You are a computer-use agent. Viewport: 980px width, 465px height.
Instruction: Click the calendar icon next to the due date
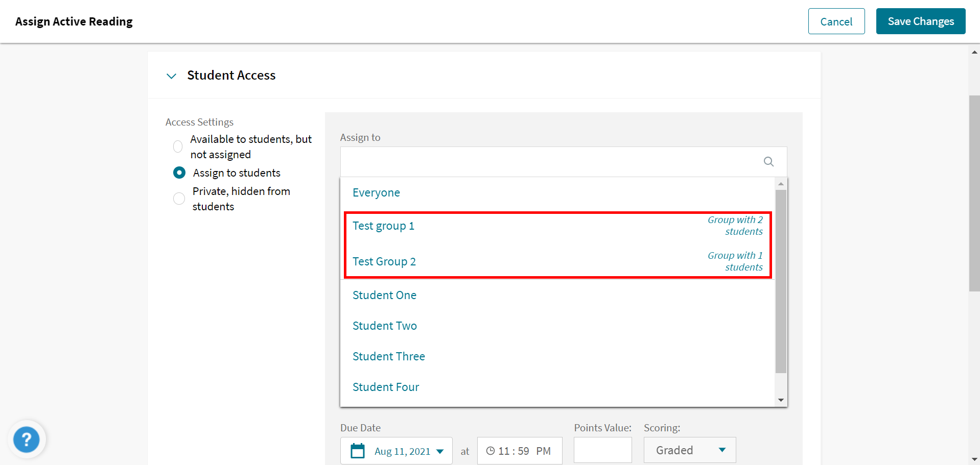click(x=357, y=451)
